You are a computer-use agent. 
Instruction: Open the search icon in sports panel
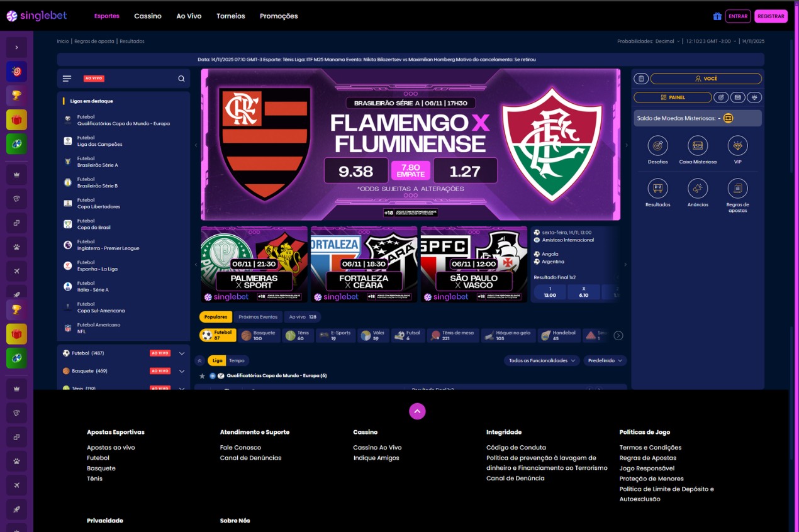[181, 79]
